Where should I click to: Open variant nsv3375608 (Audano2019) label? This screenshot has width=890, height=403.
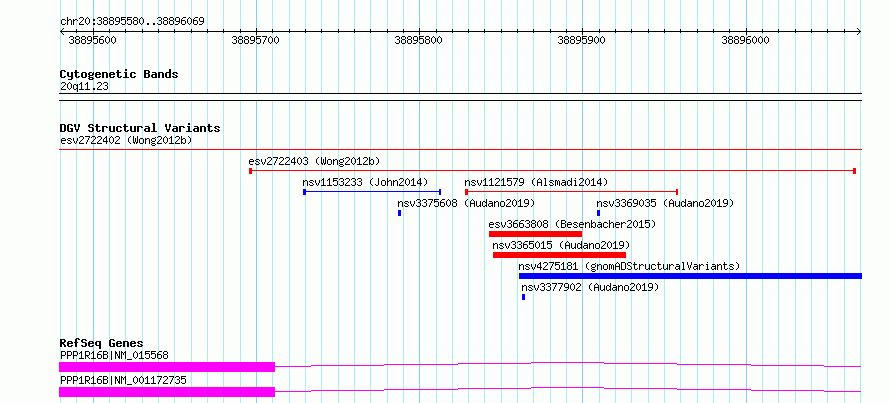point(466,203)
